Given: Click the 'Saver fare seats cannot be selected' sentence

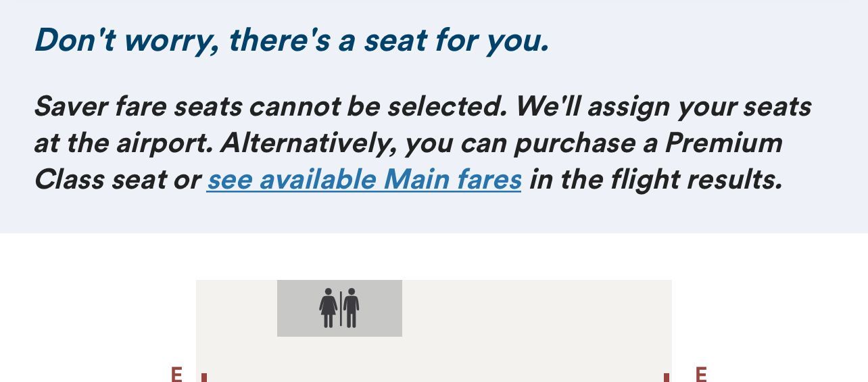Looking at the screenshot, I should pos(270,106).
